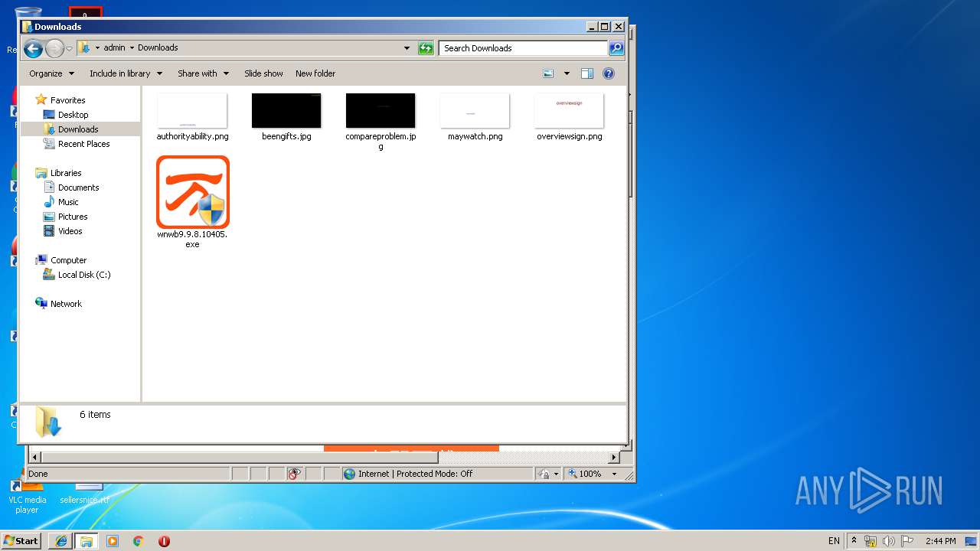
Task: Create a New folder
Action: click(x=315, y=73)
